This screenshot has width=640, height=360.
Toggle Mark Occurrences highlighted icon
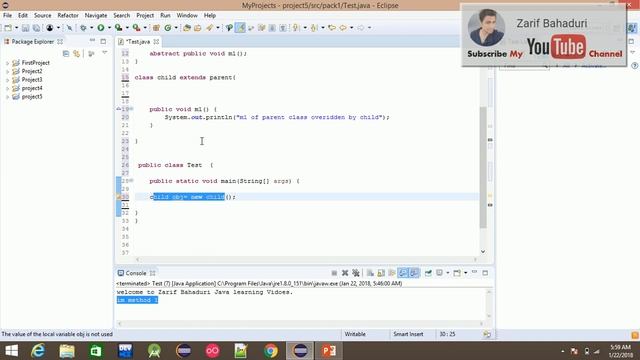click(x=240, y=28)
